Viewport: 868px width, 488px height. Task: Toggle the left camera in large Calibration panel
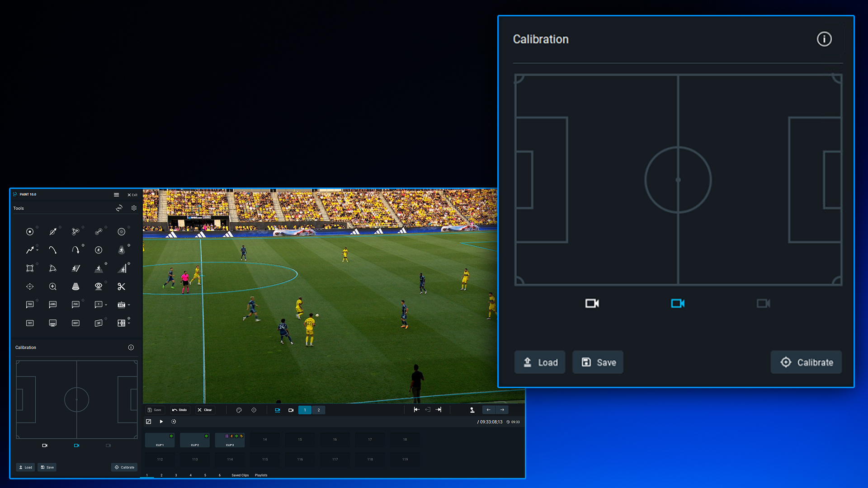(x=592, y=304)
